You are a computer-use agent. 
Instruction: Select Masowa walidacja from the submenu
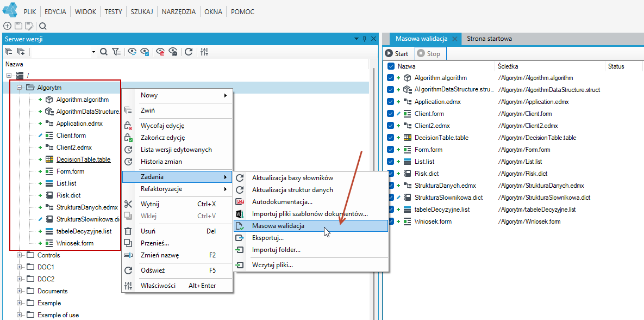(x=311, y=226)
